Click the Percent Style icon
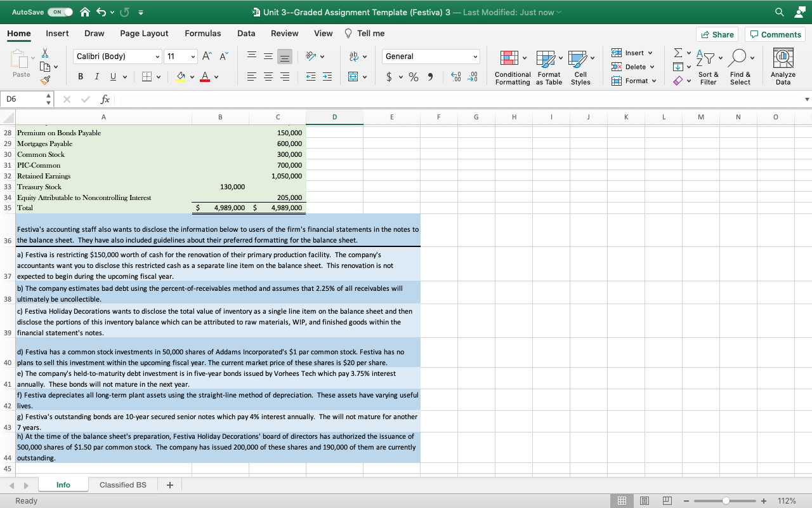Image resolution: width=812 pixels, height=508 pixels. (414, 77)
